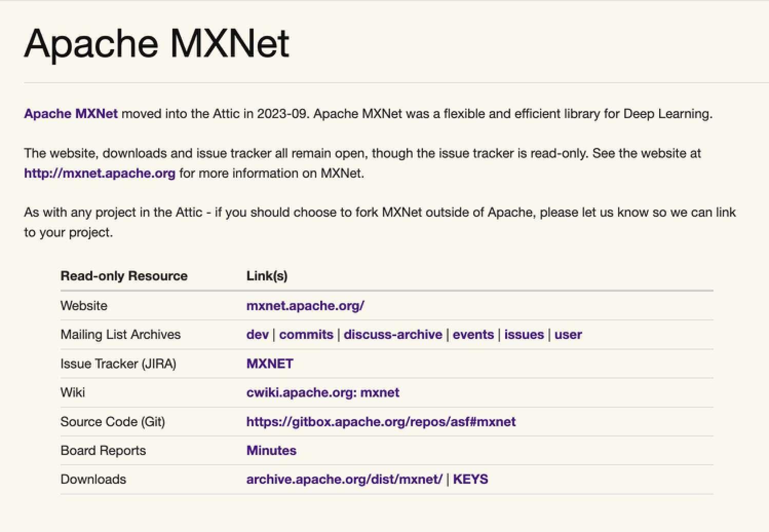Screen dimensions: 769x532
Task: Open the user mailing list archive
Action: click(568, 334)
